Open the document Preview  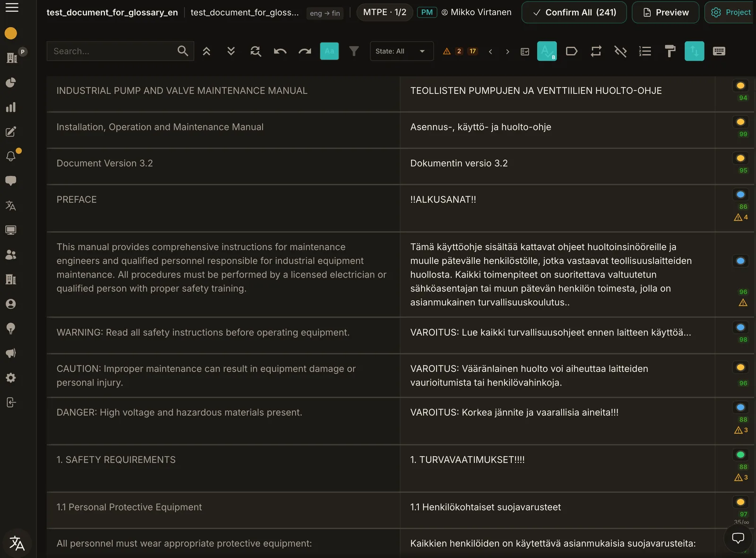[666, 12]
